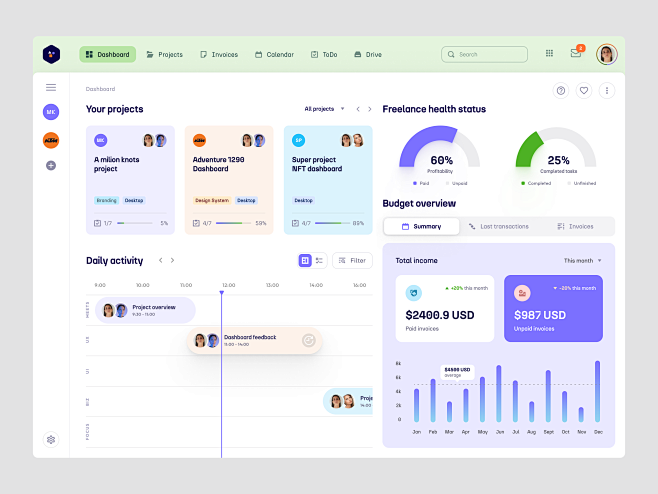Open the help question mark icon
Image resolution: width=658 pixels, height=494 pixels.
tap(561, 90)
